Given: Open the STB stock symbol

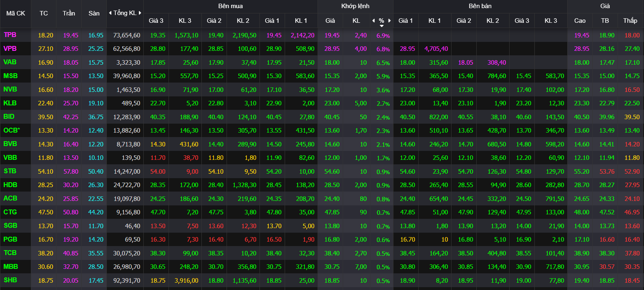Looking at the screenshot, I should point(10,171).
